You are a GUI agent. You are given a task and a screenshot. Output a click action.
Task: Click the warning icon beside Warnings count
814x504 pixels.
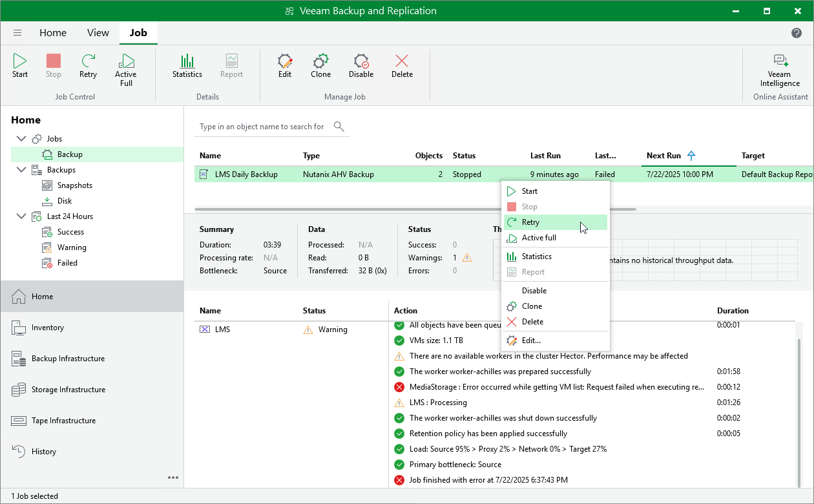(x=467, y=258)
